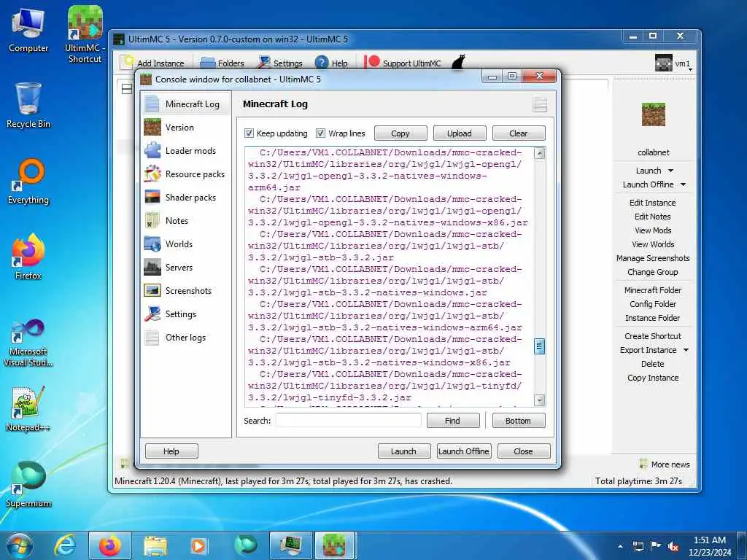Screen dimensions: 747x560
Task: Copy the log with the Copy button
Action: (x=400, y=133)
